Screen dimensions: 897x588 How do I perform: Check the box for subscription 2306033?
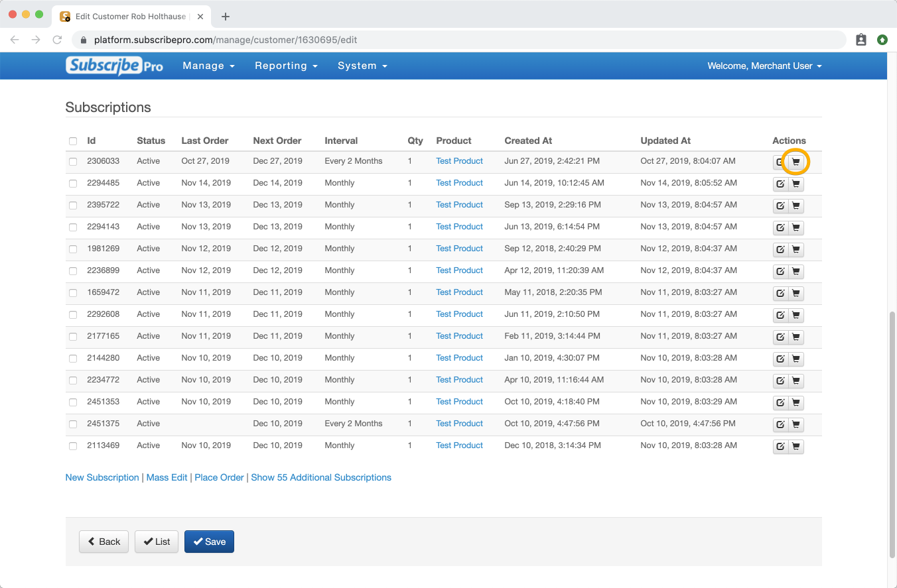tap(73, 162)
